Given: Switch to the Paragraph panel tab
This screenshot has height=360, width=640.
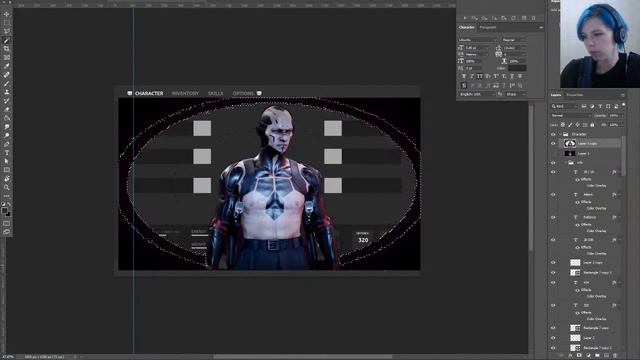Looking at the screenshot, I should [x=488, y=28].
